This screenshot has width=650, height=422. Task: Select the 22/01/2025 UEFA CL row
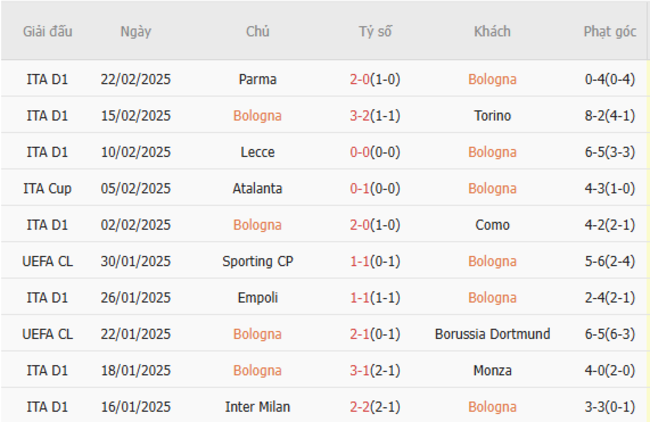coord(325,334)
